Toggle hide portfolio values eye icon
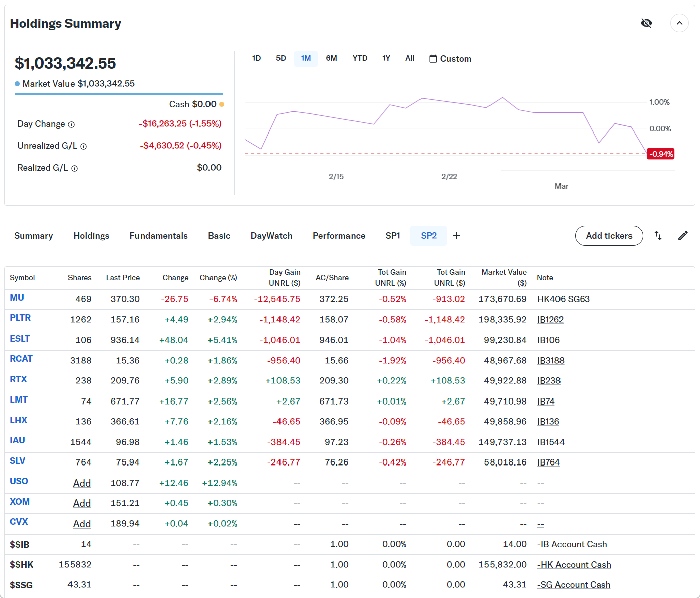This screenshot has height=598, width=700. [646, 23]
